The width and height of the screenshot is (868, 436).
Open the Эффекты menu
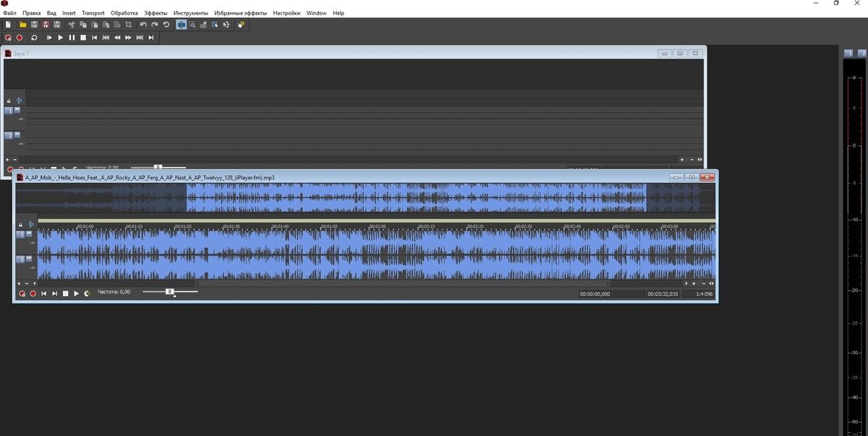coord(156,13)
